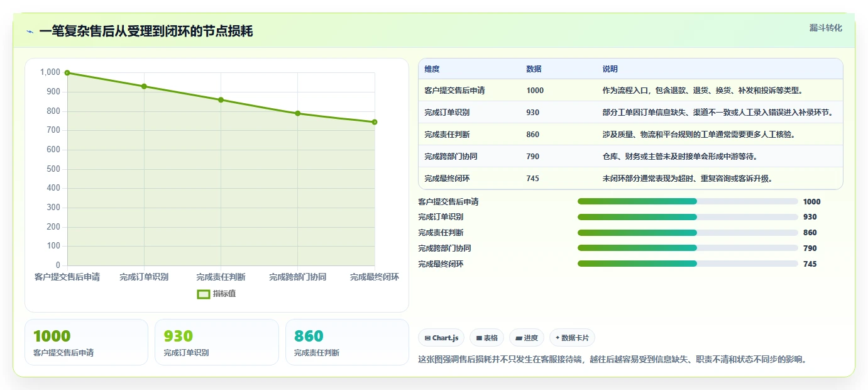Viewport: 868px width, 390px height.
Task: Click chart data point at 完成责任判断
Action: pos(221,100)
